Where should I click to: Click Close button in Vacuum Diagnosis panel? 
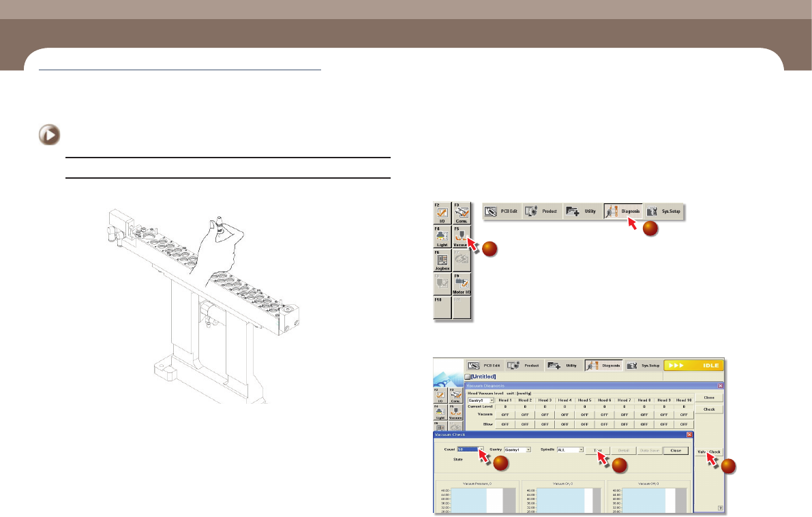709,398
